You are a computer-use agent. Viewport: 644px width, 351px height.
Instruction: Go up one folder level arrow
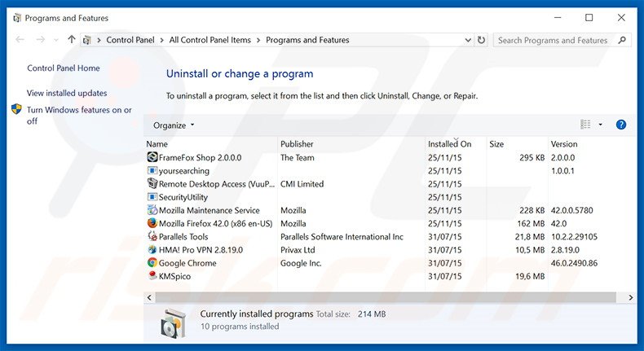click(x=72, y=39)
